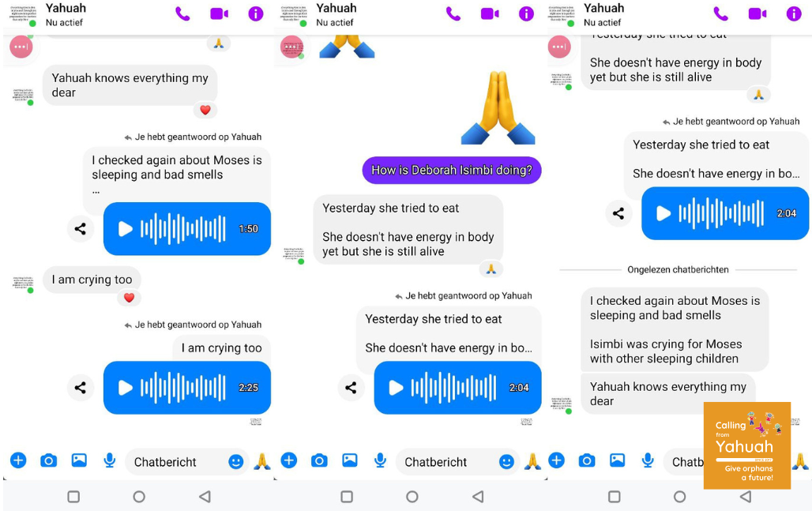Record a voice message in the middle chat
812x511 pixels.
pos(380,460)
